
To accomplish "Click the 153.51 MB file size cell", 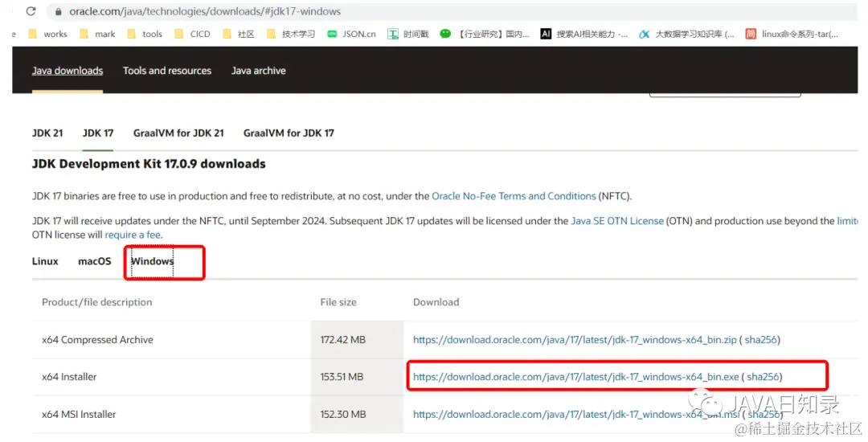I will point(342,377).
